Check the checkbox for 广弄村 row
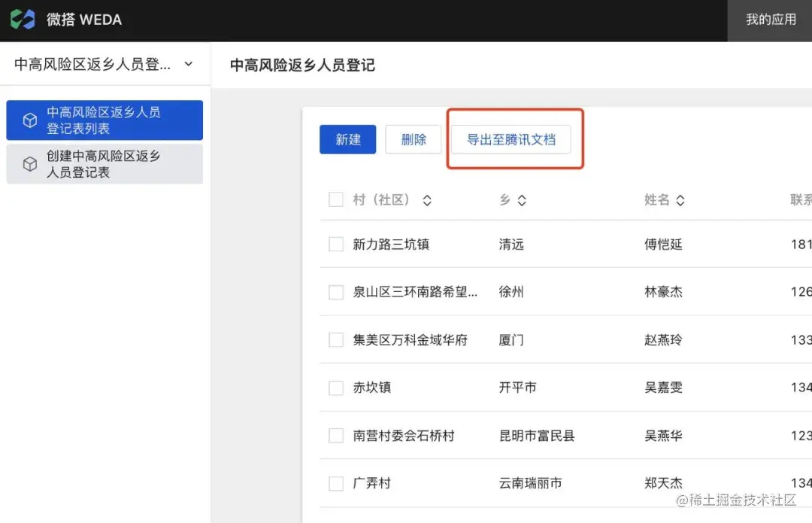The width and height of the screenshot is (812, 523). tap(335, 483)
